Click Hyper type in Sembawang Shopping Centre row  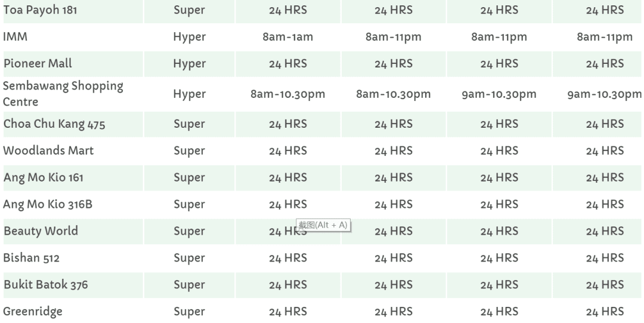point(189,94)
